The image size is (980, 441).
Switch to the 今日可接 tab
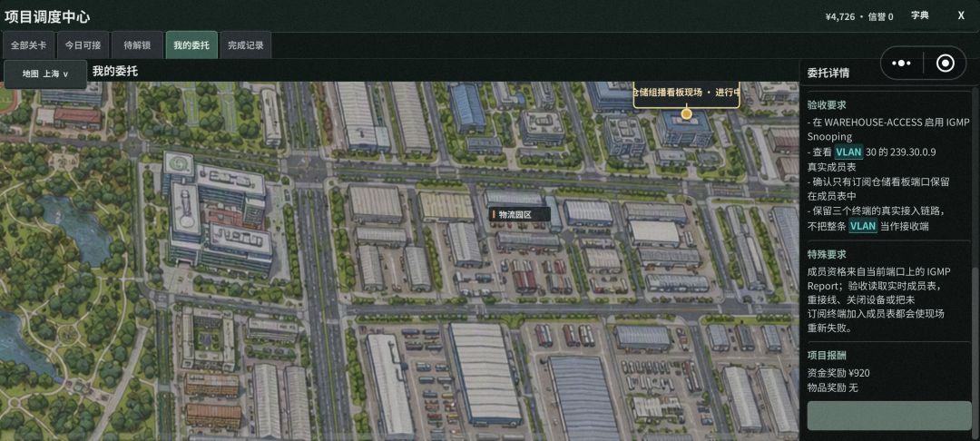pyautogui.click(x=83, y=45)
